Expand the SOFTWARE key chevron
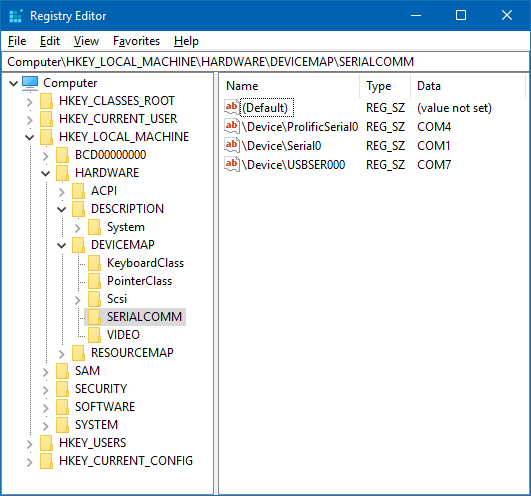The image size is (531, 496). pyautogui.click(x=46, y=407)
